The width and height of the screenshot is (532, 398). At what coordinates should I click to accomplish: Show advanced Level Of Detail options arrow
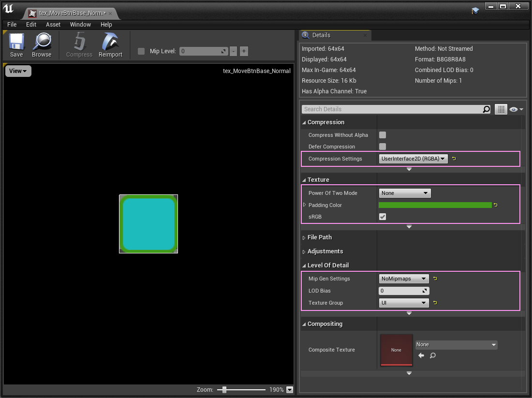[409, 313]
